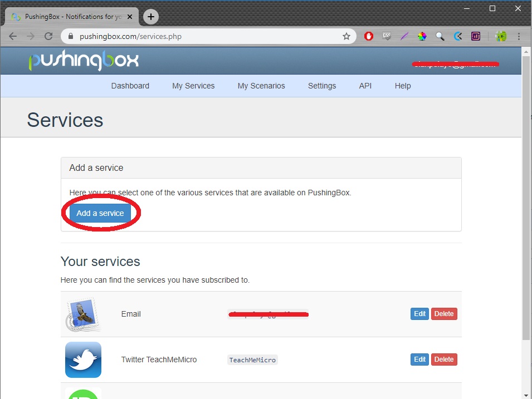532x399 pixels.
Task: Click the purple slash extension icon
Action: click(404, 36)
